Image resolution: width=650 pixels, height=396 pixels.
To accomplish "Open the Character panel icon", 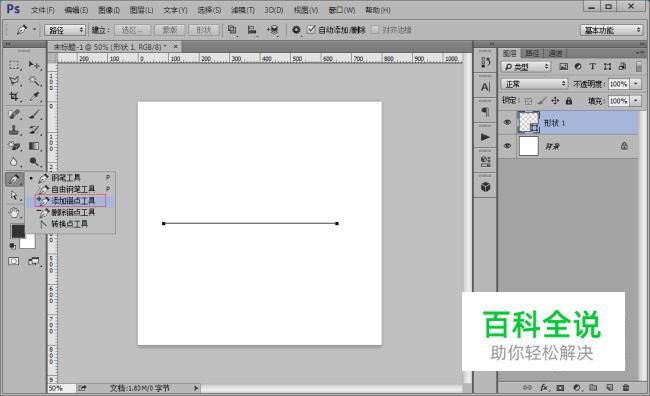I will [485, 87].
